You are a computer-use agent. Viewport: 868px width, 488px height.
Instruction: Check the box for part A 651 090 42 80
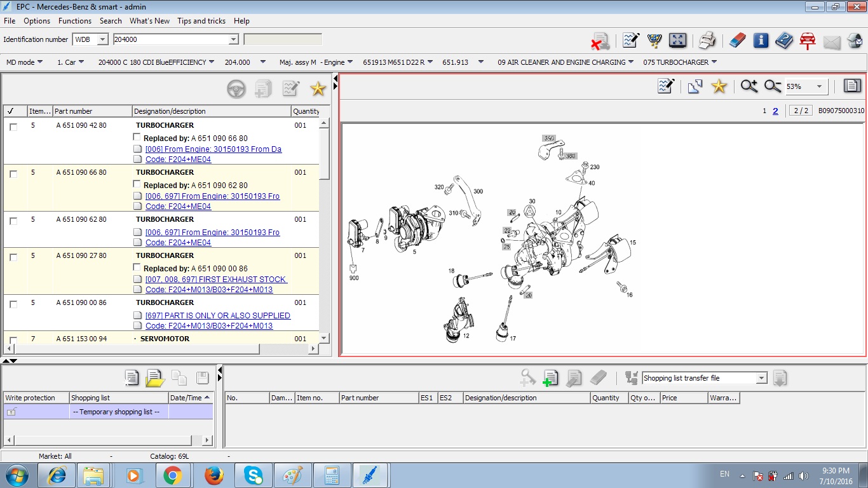pos(13,127)
